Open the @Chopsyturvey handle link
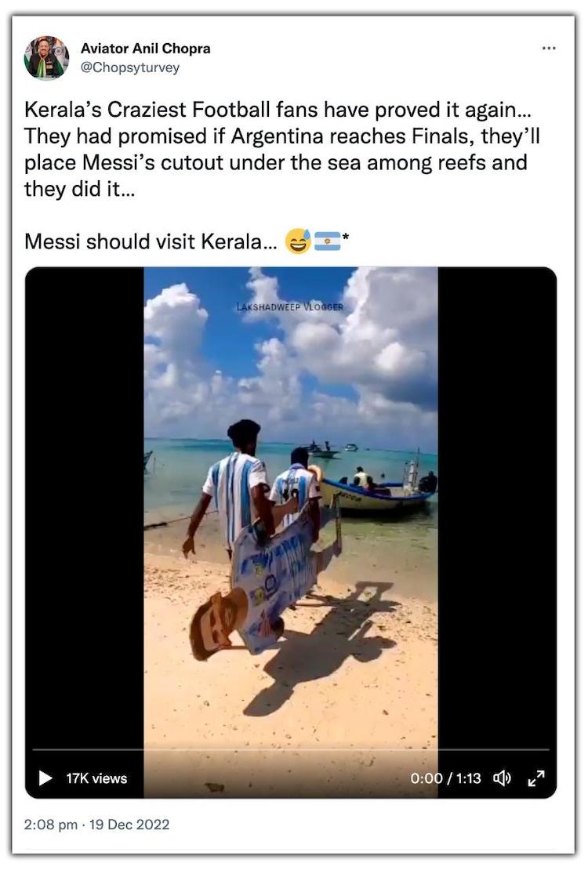The image size is (588, 870). click(130, 67)
